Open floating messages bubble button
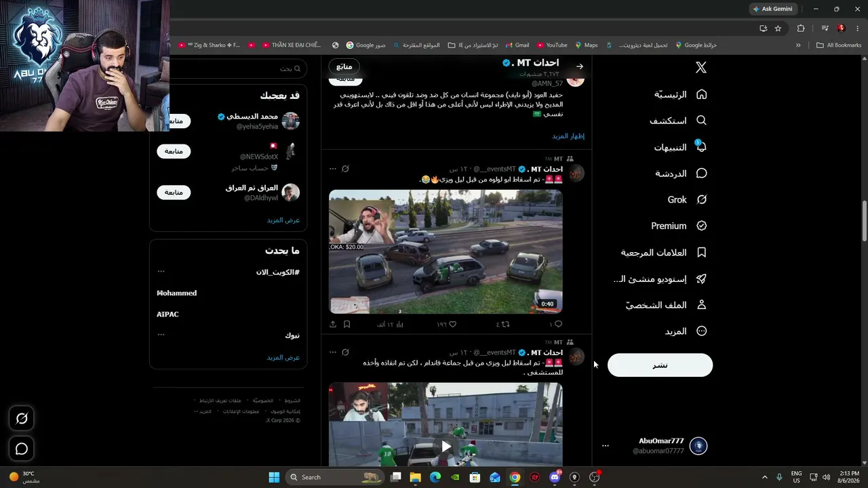The width and height of the screenshot is (868, 488). coord(22,449)
